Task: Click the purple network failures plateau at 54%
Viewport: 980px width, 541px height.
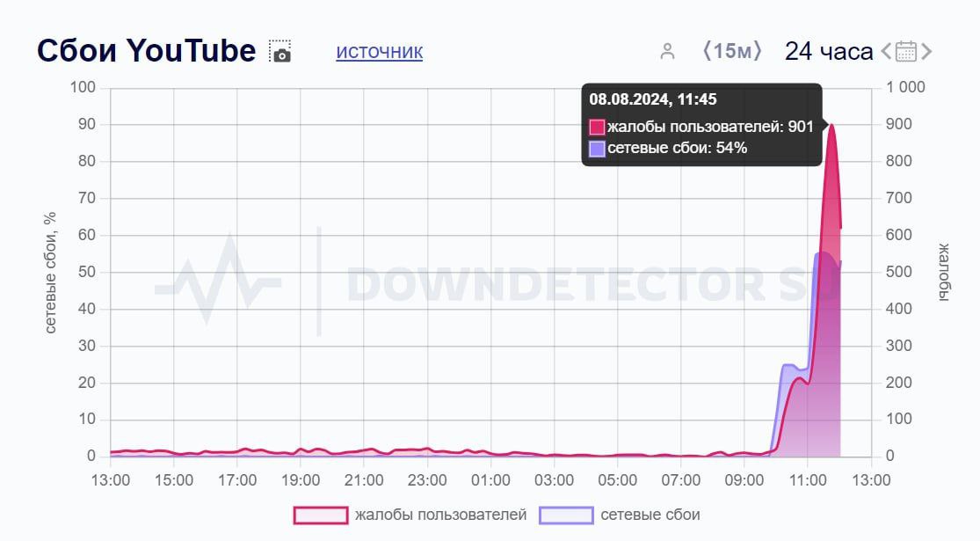Action: pos(823,256)
